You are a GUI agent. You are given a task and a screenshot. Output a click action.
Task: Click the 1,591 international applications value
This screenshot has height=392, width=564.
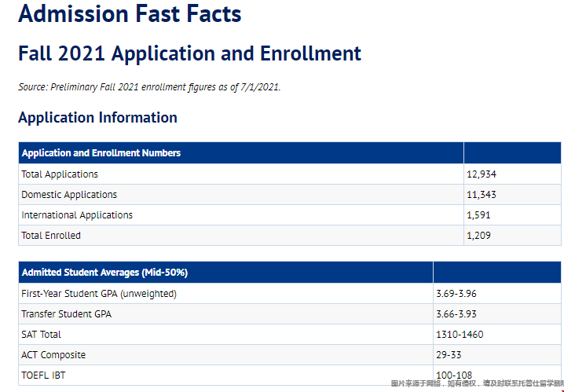[479, 215]
